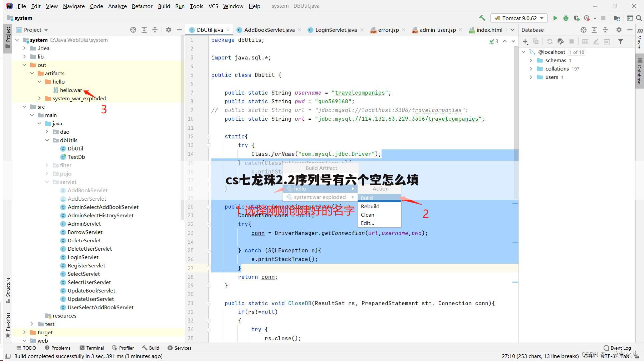Open Project panel settings gear

click(x=169, y=30)
